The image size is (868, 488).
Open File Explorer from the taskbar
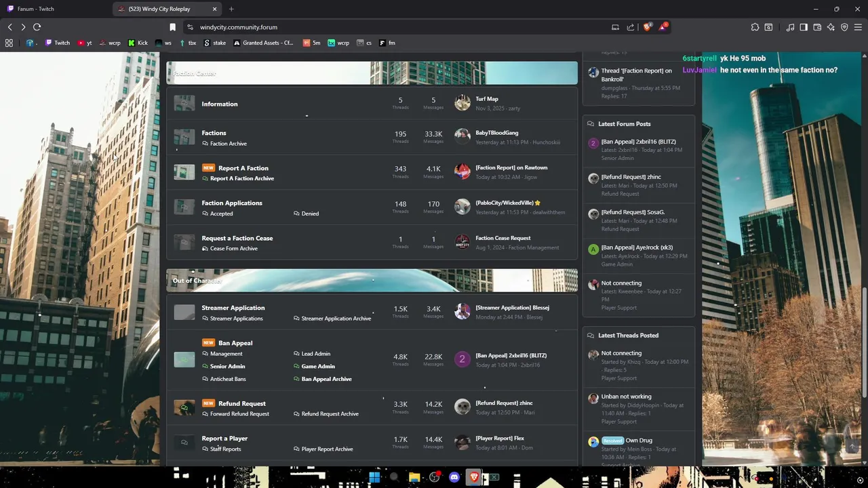(x=414, y=477)
